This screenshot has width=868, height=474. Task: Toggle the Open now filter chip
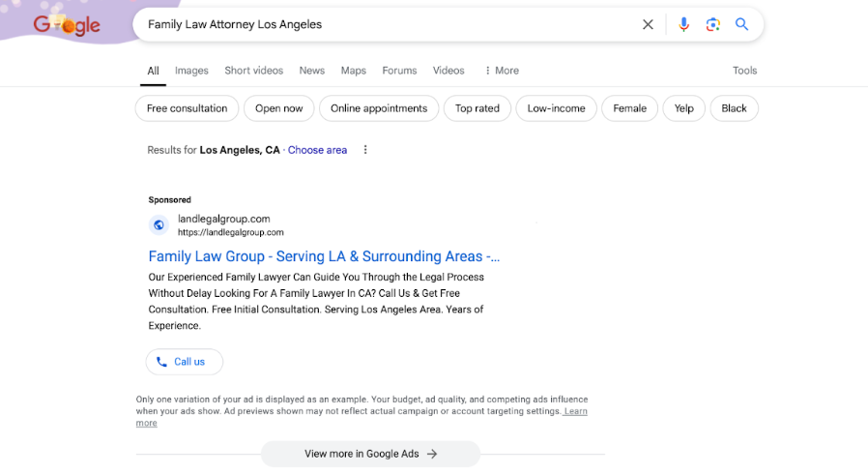coord(278,108)
